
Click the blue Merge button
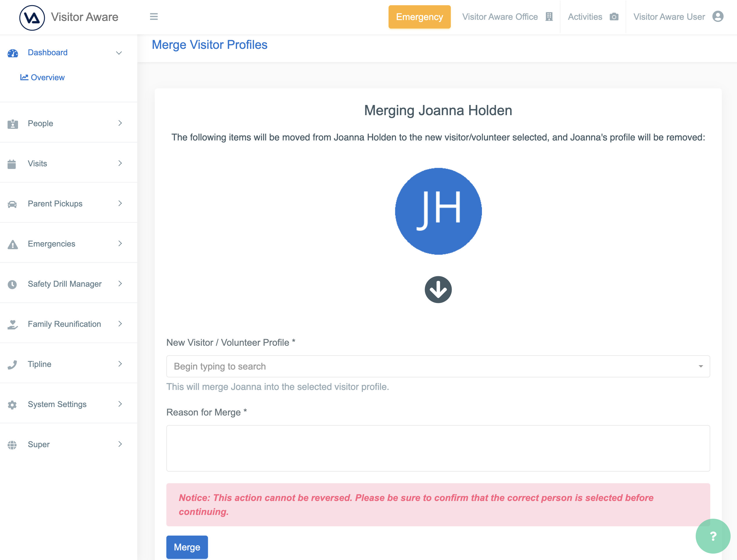pyautogui.click(x=187, y=547)
